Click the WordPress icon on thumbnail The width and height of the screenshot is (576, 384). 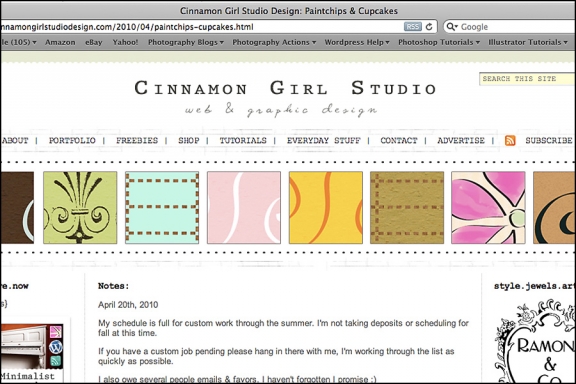pyautogui.click(x=56, y=347)
